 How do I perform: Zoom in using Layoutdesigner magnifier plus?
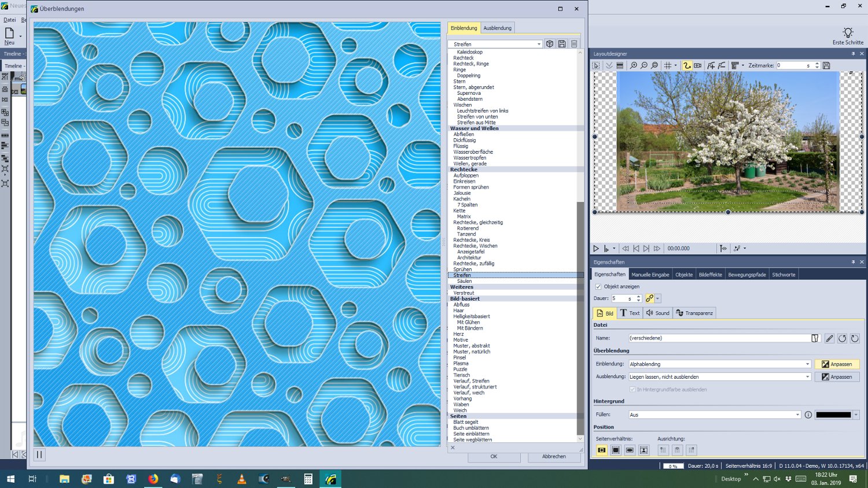634,66
